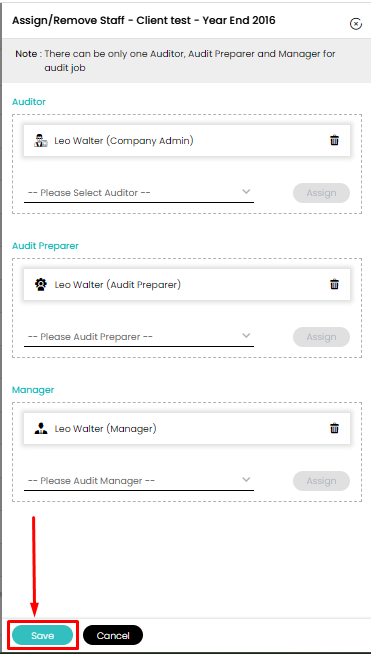
Task: Expand the Please Audit Preparer dropdown
Action: (x=139, y=337)
